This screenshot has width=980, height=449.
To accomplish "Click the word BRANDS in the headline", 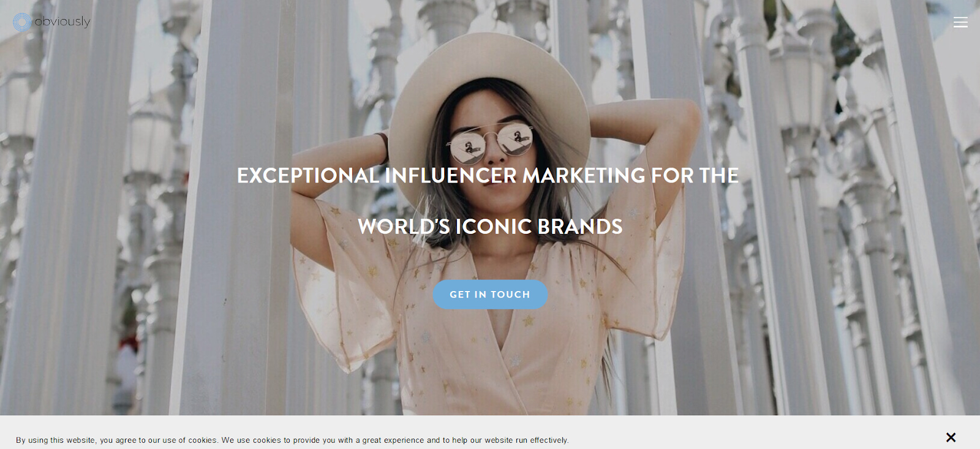I will [580, 227].
